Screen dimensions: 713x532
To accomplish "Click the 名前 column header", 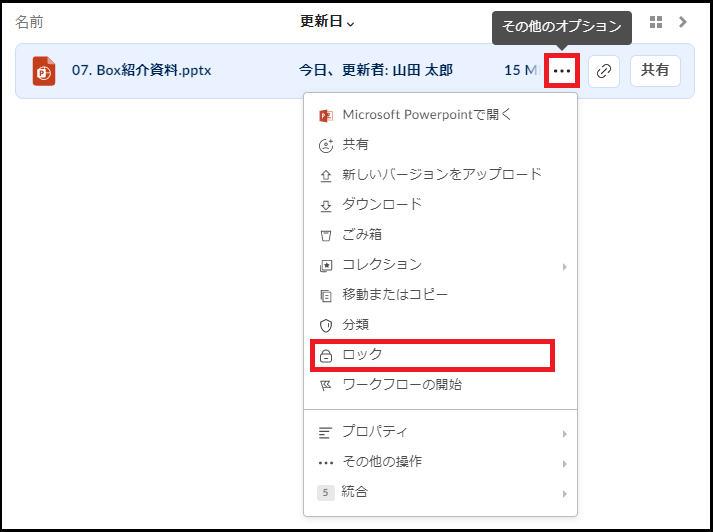I will (29, 22).
